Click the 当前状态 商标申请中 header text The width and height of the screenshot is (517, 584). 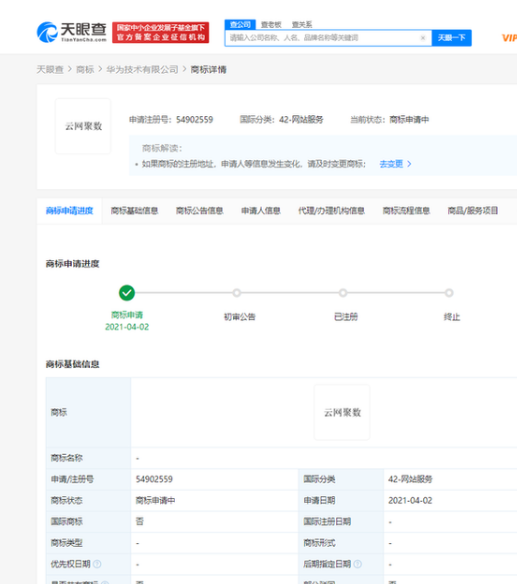pyautogui.click(x=390, y=120)
